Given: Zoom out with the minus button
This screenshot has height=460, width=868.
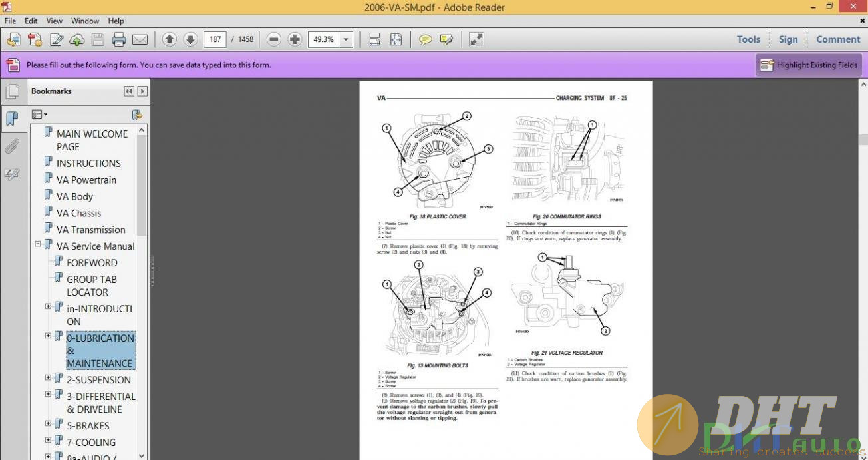Looking at the screenshot, I should pos(274,39).
